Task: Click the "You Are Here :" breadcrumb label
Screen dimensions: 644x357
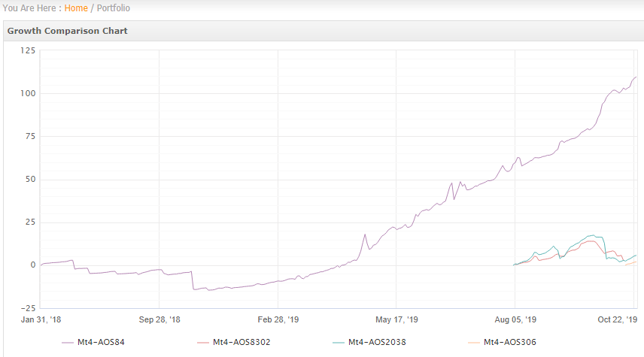Action: 32,8
